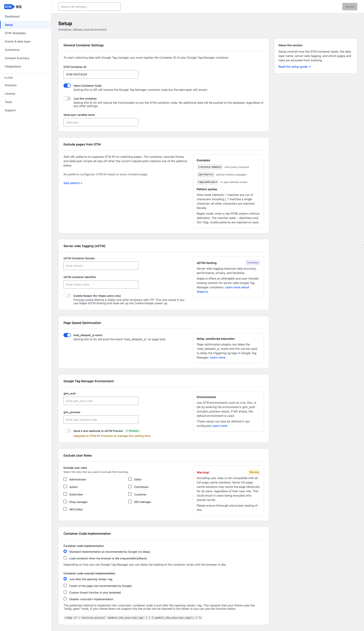Open Learn more link in Delay JavaScript box
The width and height of the screenshot is (364, 631).
pos(217,358)
